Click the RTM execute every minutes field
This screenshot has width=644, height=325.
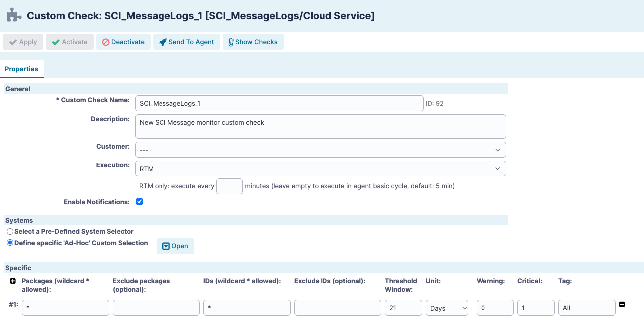click(229, 186)
